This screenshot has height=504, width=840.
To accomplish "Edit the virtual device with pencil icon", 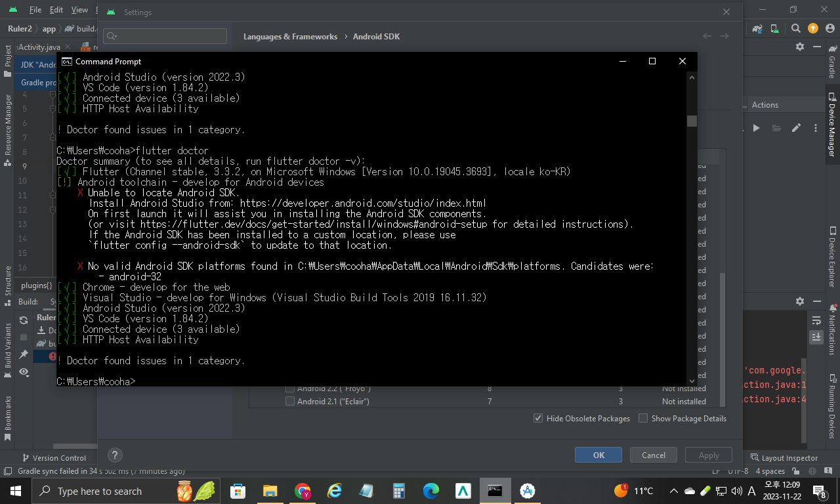I will coord(796,128).
